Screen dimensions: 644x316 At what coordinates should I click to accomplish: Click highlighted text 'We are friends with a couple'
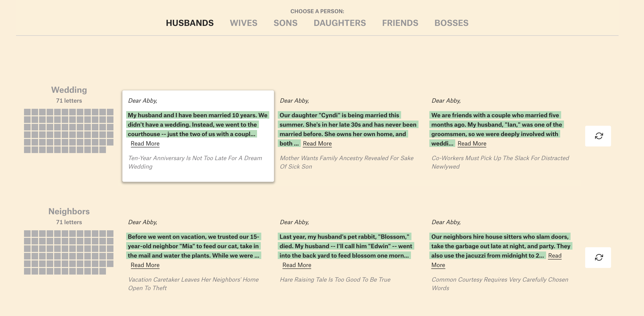tap(497, 129)
